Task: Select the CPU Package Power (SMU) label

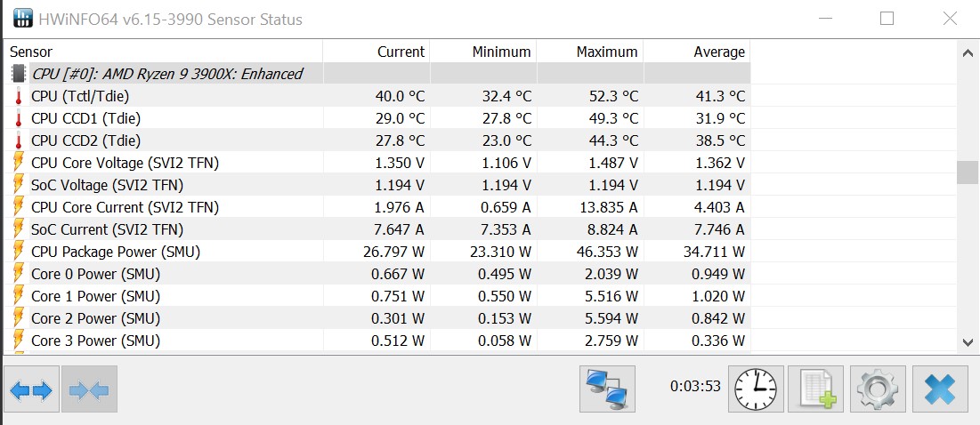Action: coord(116,253)
